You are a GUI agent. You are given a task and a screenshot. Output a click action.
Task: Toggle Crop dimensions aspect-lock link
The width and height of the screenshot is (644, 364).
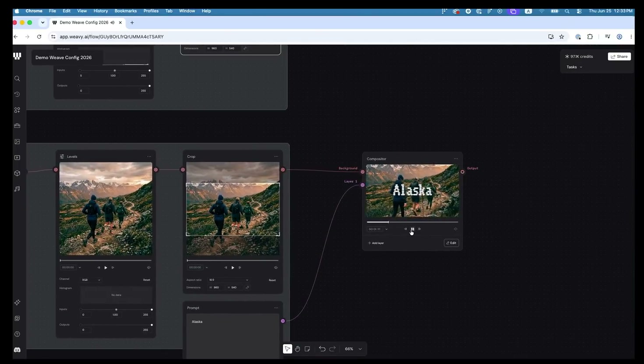pos(247,288)
